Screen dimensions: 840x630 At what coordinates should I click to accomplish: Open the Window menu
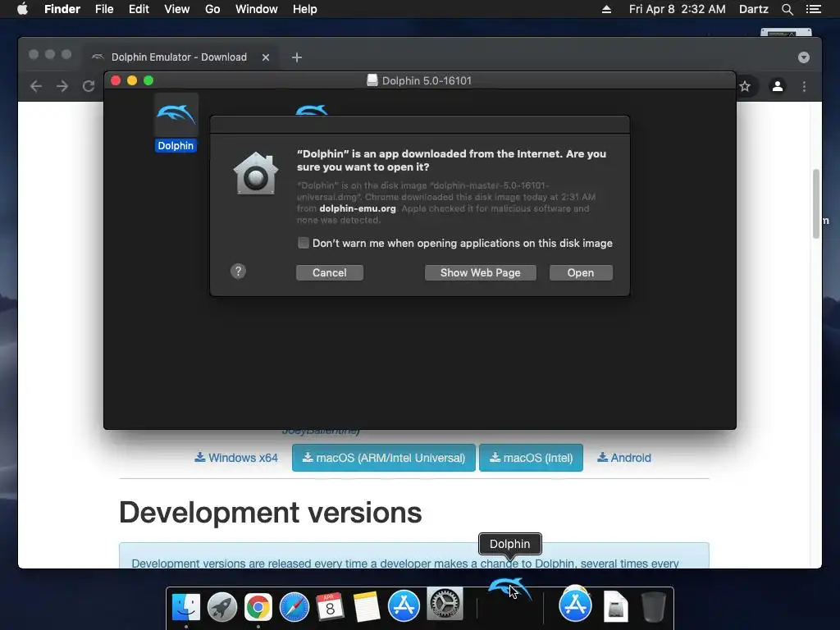[257, 9]
